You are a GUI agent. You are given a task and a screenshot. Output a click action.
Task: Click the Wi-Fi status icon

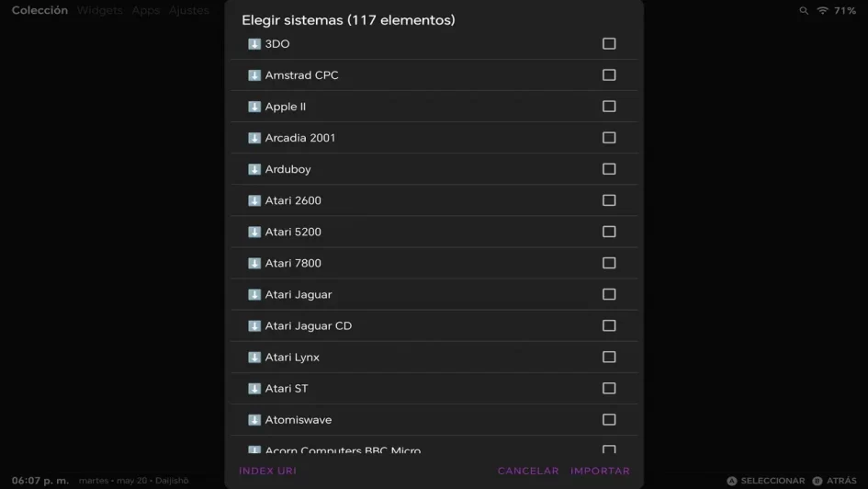coord(823,10)
